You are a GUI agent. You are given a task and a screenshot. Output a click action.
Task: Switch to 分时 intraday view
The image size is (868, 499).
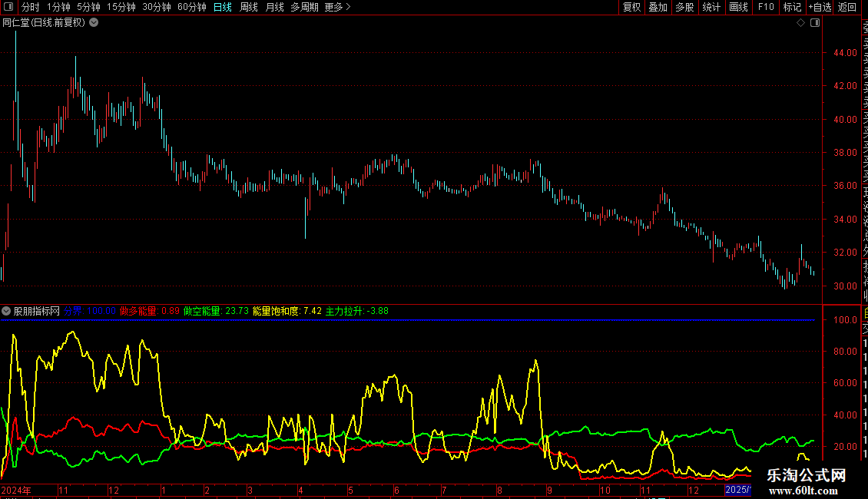(x=31, y=7)
